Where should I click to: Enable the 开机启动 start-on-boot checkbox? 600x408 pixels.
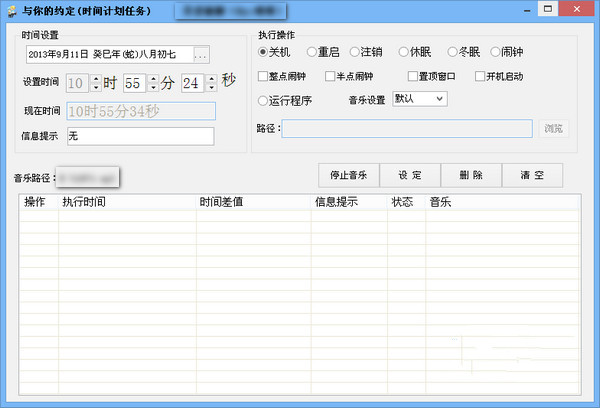(x=480, y=76)
